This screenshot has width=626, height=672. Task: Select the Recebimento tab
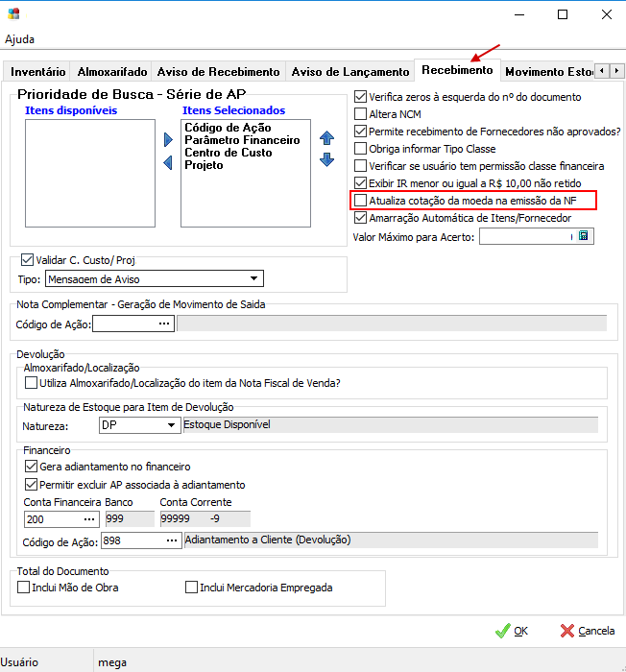(457, 70)
